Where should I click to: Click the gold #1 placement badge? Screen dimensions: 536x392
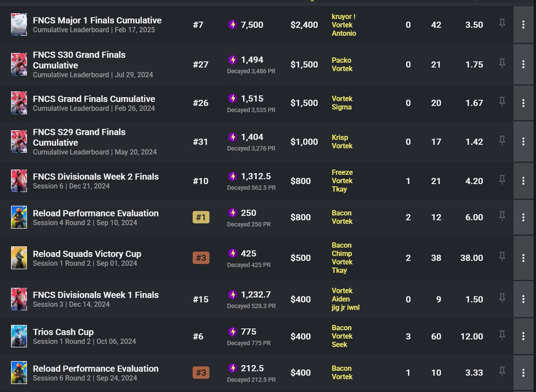201,217
